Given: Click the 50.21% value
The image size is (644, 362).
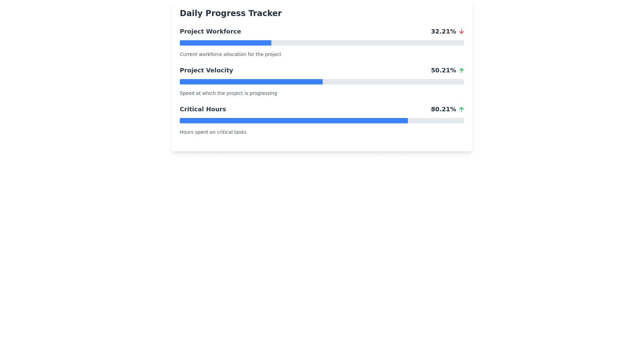Looking at the screenshot, I should coord(443,70).
